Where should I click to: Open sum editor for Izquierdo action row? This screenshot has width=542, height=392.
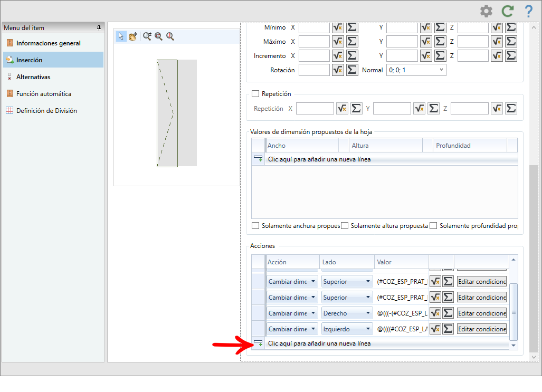click(448, 329)
